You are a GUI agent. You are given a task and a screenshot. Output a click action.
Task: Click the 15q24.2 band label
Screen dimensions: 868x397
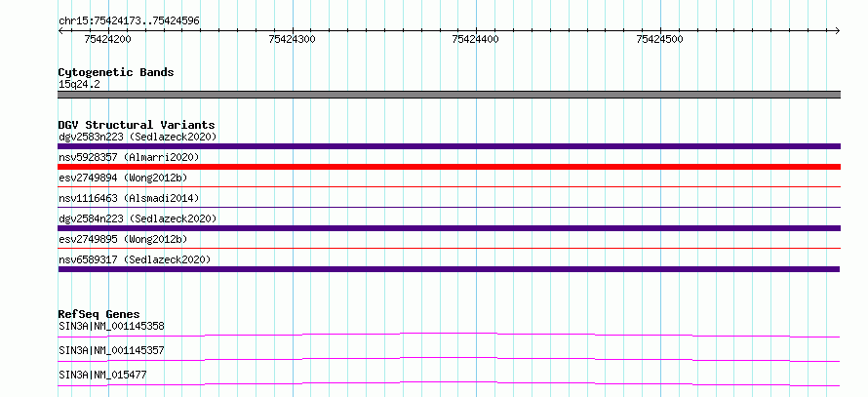[79, 85]
